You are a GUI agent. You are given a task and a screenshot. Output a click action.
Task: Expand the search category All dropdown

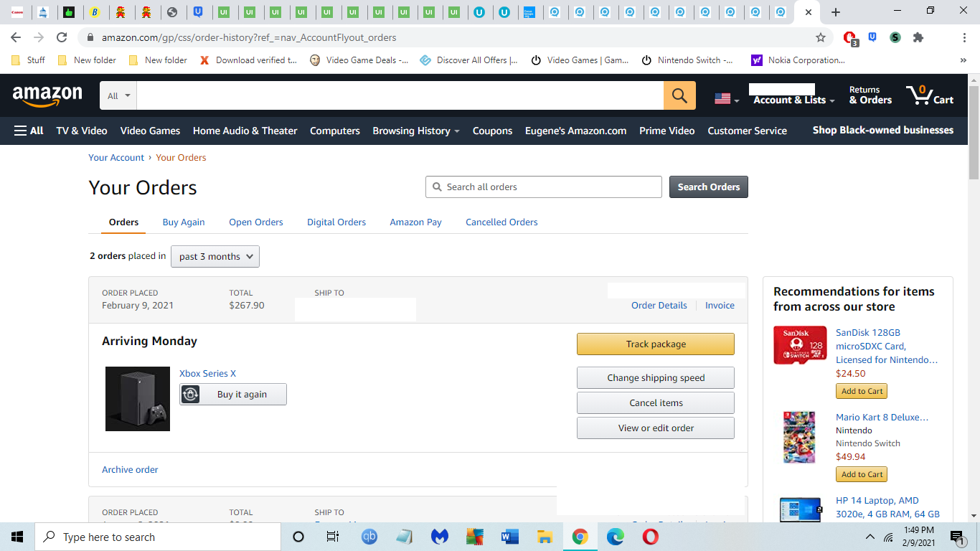click(118, 95)
